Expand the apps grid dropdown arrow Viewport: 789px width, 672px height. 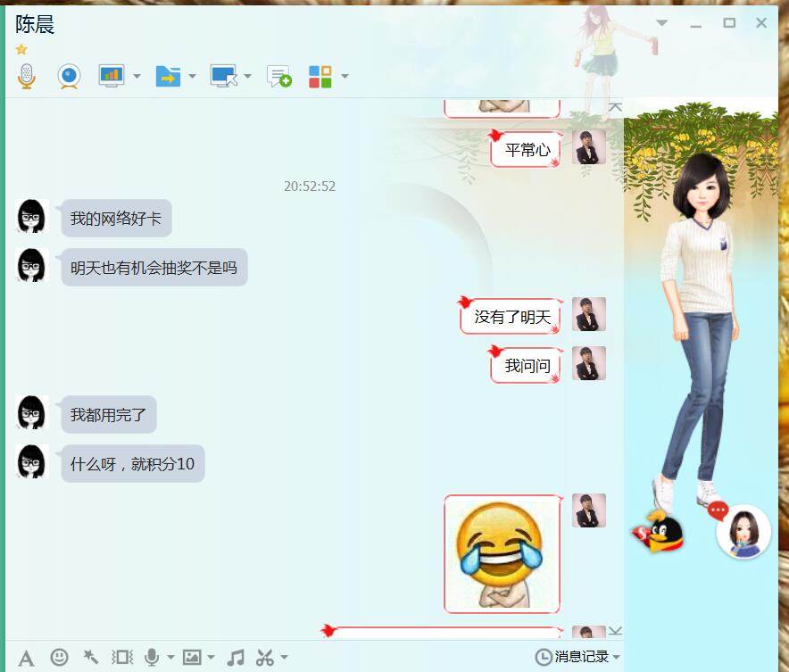point(345,77)
